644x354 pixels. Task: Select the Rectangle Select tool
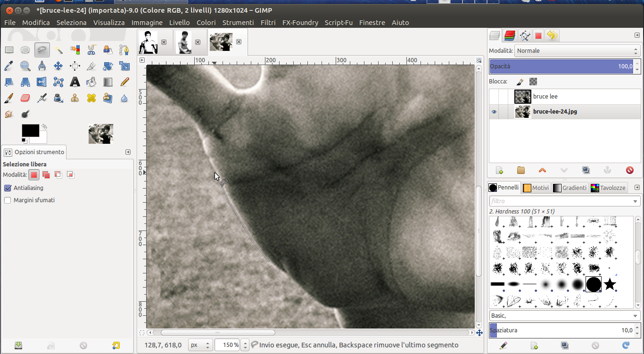pyautogui.click(x=9, y=49)
